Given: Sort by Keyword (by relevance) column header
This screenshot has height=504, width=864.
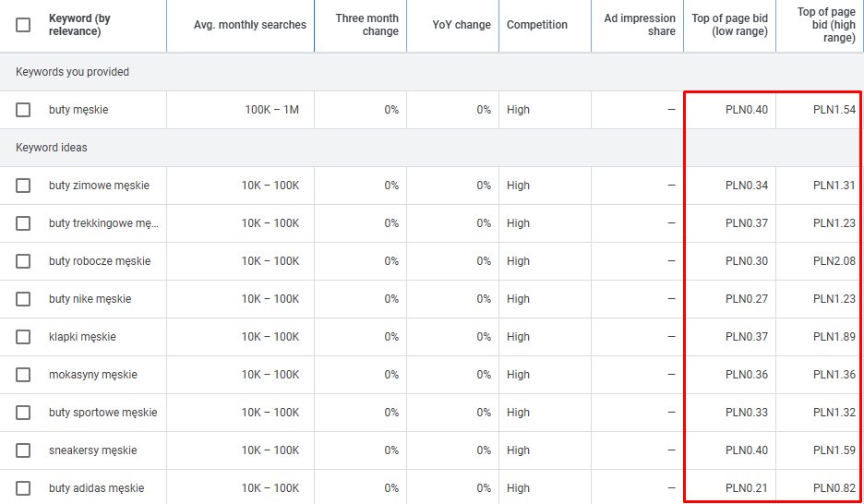Looking at the screenshot, I should point(80,25).
